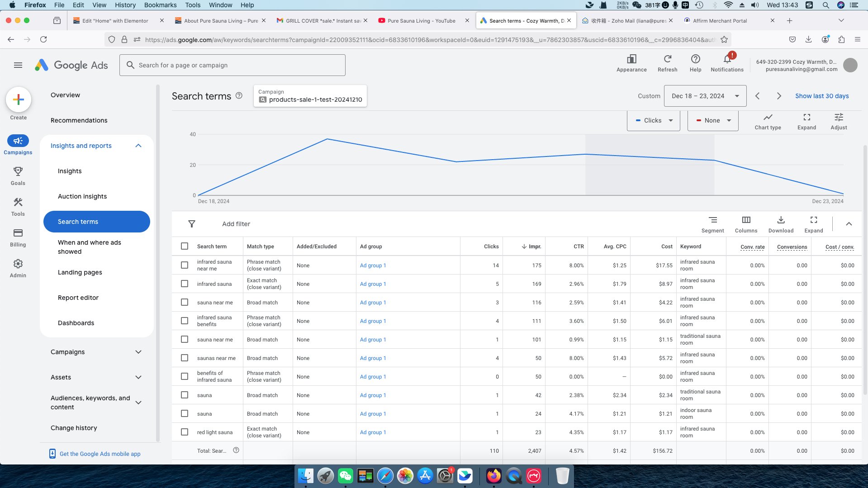Open Auction insights in the sidebar

[x=82, y=196]
